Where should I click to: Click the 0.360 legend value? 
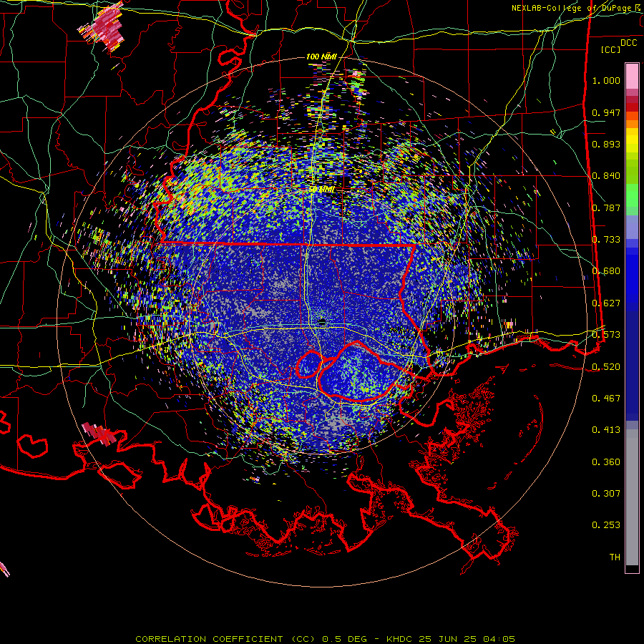pos(606,462)
